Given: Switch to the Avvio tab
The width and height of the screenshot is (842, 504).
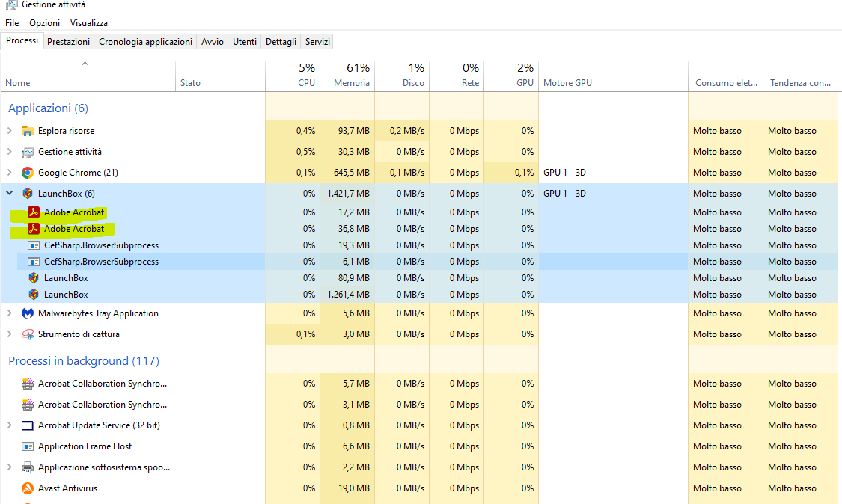Looking at the screenshot, I should point(212,42).
